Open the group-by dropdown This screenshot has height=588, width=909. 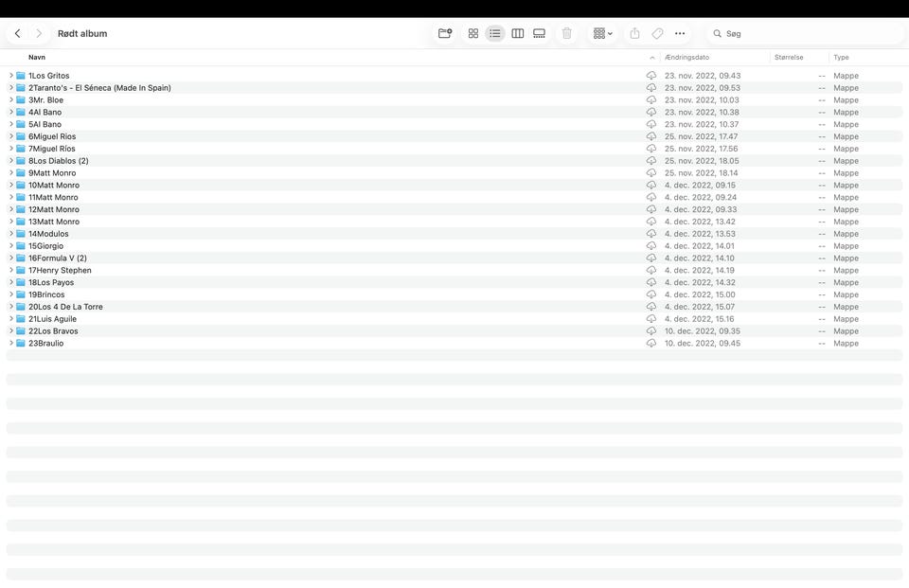(x=602, y=34)
